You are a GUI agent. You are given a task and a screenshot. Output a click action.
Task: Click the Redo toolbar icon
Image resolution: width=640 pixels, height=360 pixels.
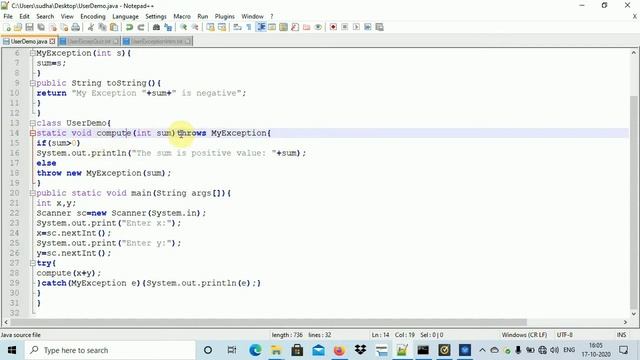coord(141,27)
